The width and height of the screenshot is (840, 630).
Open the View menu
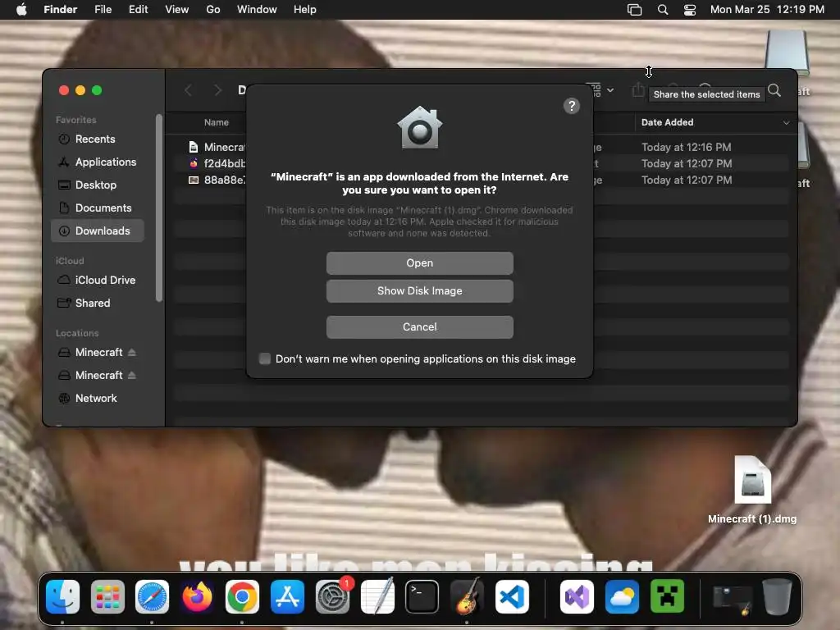[x=177, y=10]
